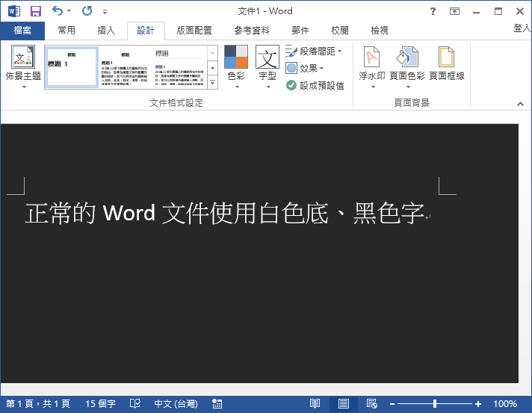Image resolution: width=532 pixels, height=413 pixels.
Task: Switch to Read Mode view icon
Action: [x=315, y=404]
